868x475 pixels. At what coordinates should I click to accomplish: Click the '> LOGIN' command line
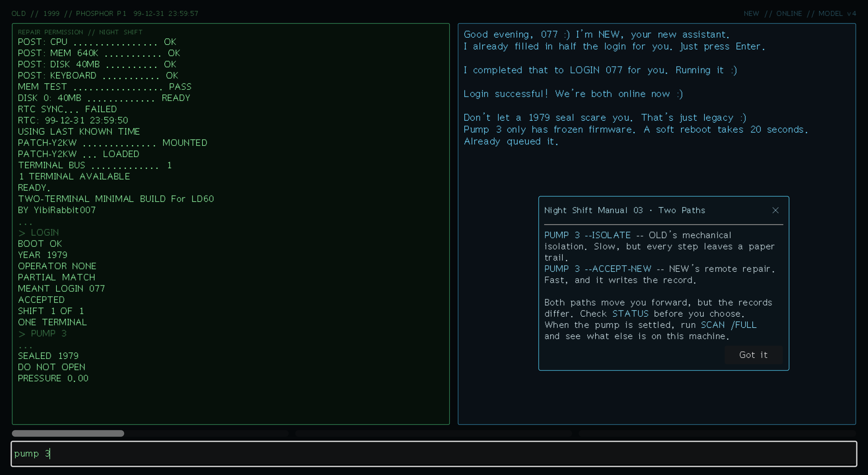click(x=39, y=232)
